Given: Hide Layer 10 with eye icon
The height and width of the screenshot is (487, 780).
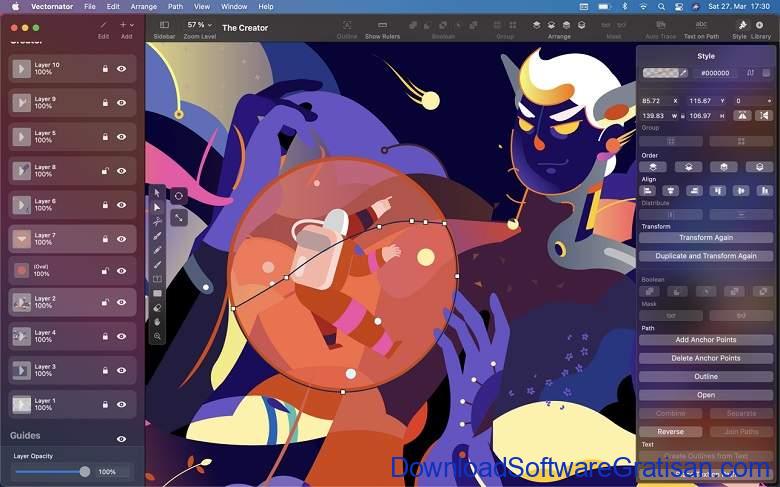Looking at the screenshot, I should point(121,69).
